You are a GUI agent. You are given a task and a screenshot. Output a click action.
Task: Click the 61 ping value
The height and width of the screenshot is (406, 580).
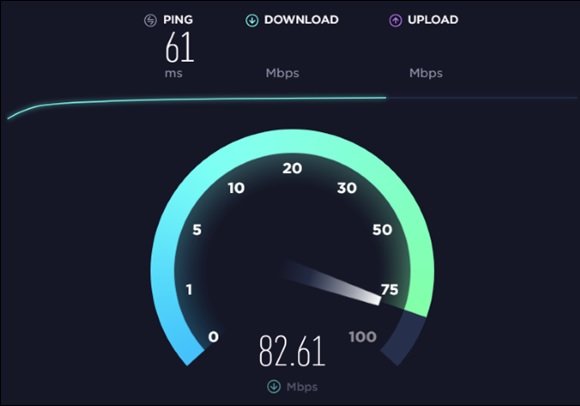pyautogui.click(x=179, y=47)
